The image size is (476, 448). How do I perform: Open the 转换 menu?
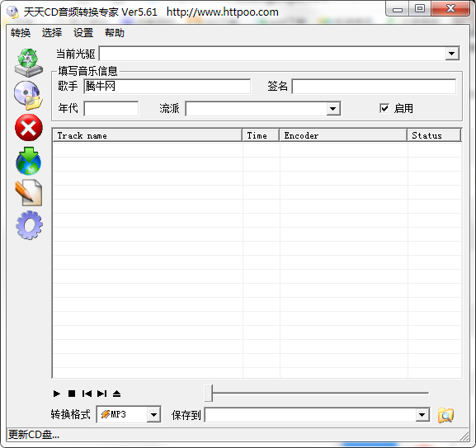click(x=21, y=33)
